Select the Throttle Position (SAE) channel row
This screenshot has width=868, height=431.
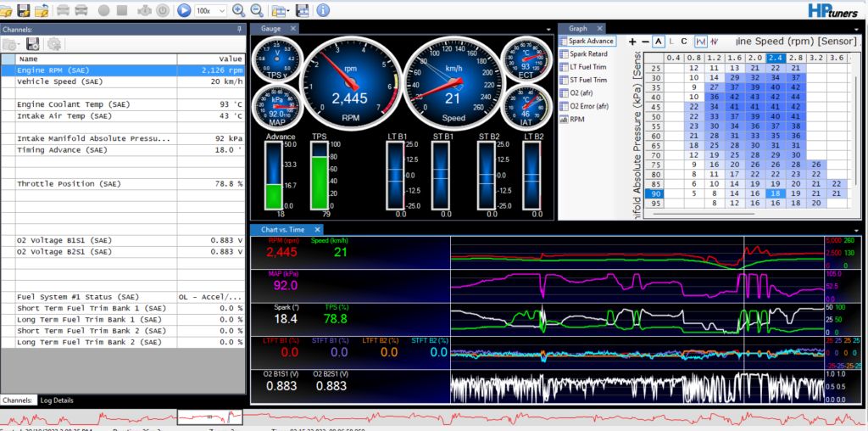pyautogui.click(x=70, y=183)
